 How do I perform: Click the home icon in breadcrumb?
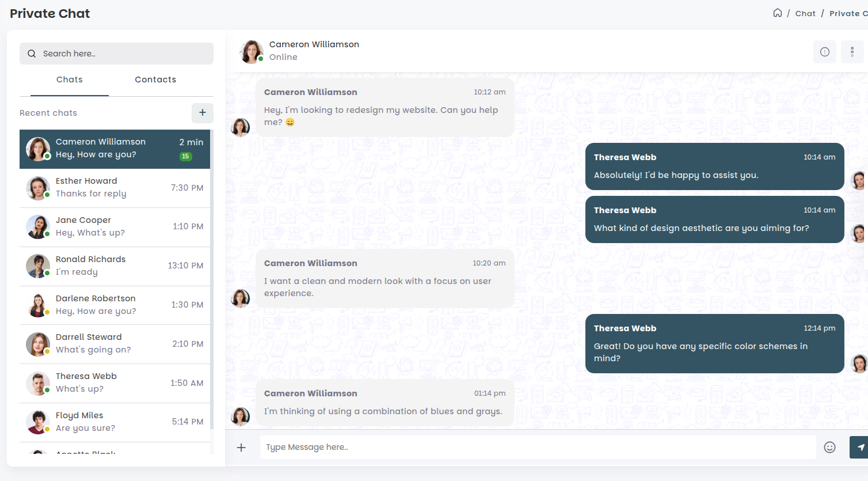777,13
